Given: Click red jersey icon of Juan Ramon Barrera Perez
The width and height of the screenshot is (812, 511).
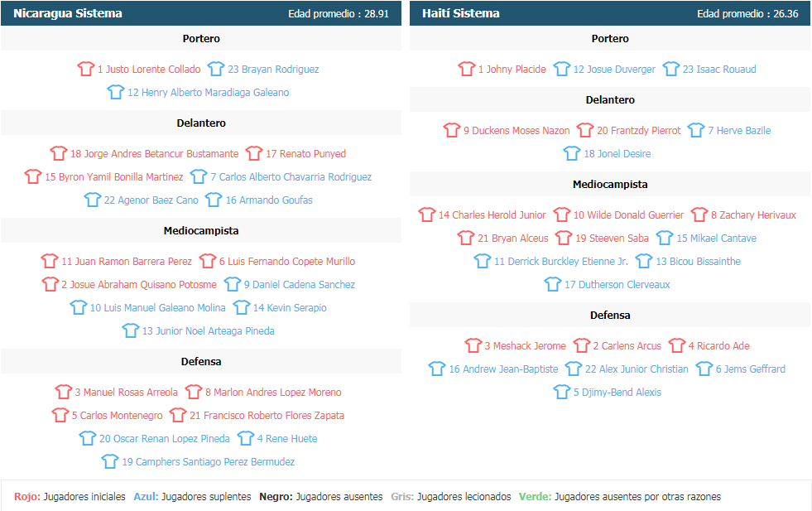Looking at the screenshot, I should pos(50,261).
